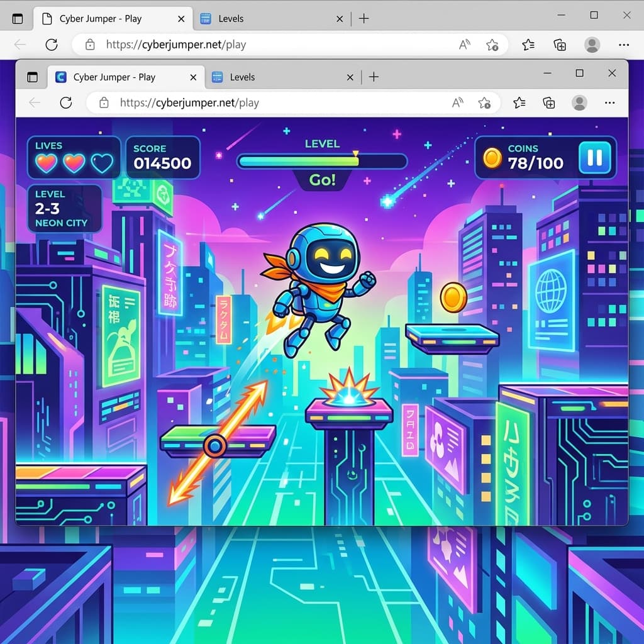644x644 pixels.
Task: Open the browser profile avatar icon
Action: click(x=579, y=103)
